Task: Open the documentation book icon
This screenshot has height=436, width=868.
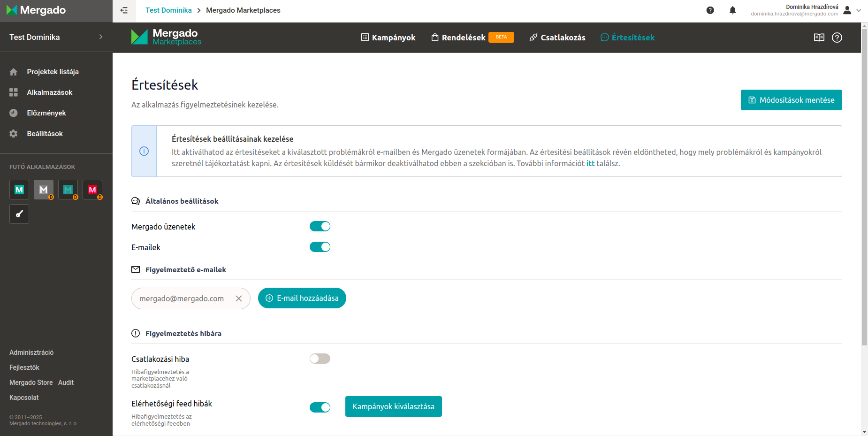Action: click(x=819, y=38)
